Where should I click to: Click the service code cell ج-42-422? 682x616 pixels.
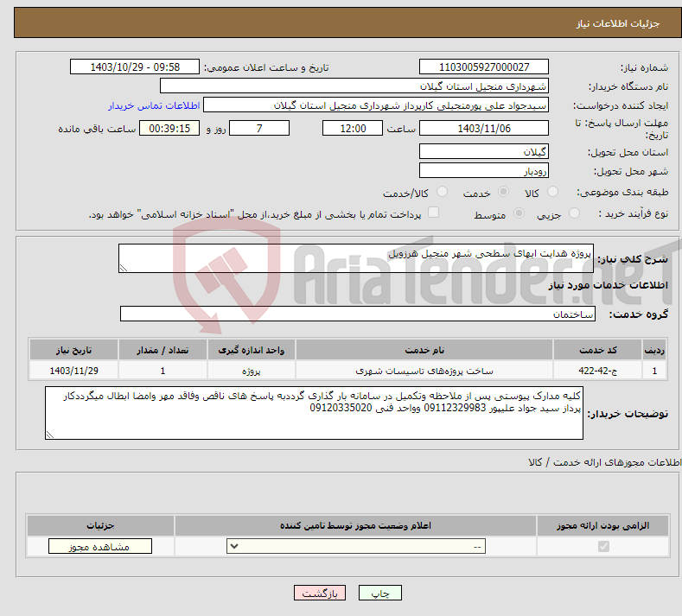click(x=598, y=371)
